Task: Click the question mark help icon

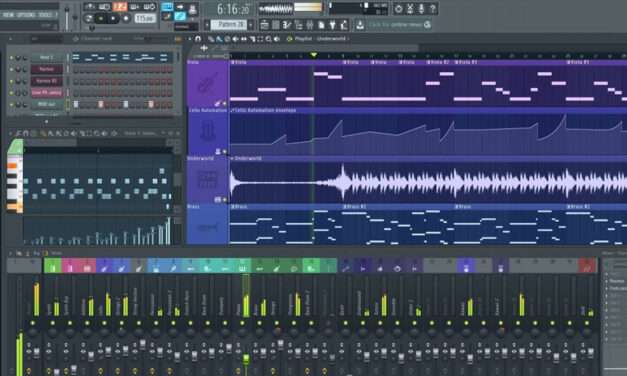Action: point(433,8)
